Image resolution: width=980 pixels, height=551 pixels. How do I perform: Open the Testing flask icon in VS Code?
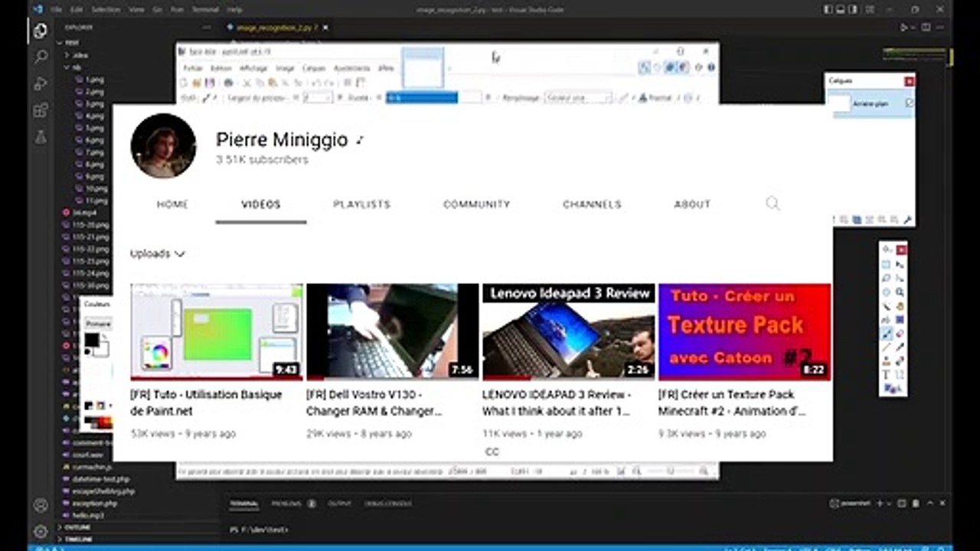pyautogui.click(x=40, y=138)
